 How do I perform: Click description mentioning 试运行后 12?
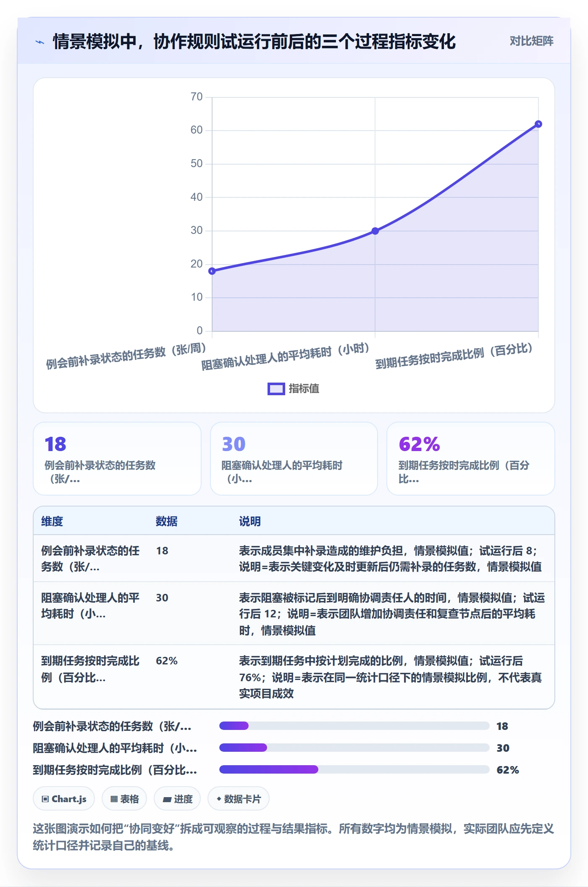pos(392,614)
